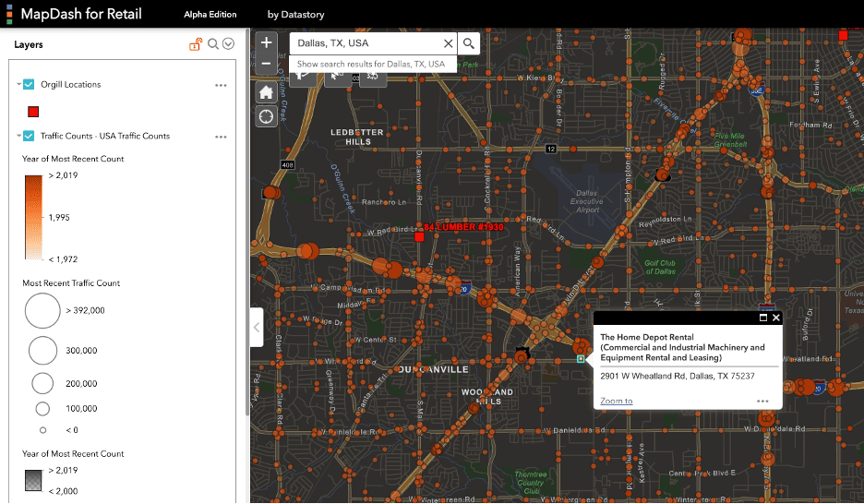This screenshot has width=864, height=504.
Task: Click the 'Thorntree Country Club' map label
Action: click(x=531, y=483)
